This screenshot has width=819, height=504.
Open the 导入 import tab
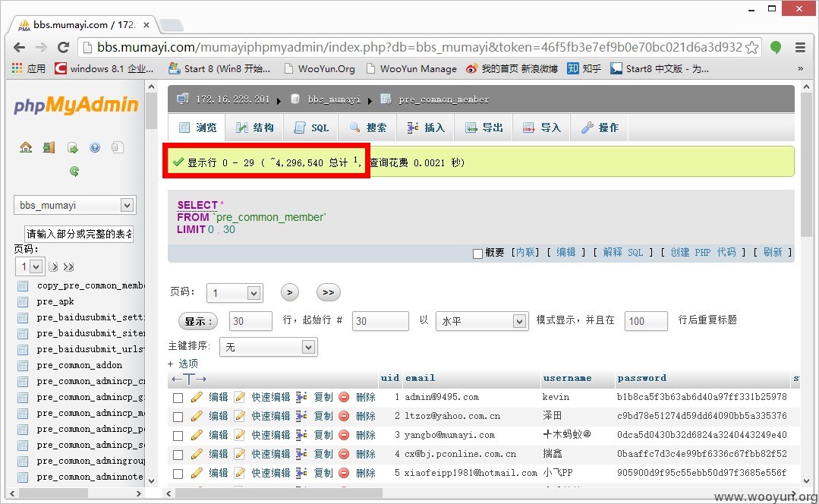tap(542, 128)
